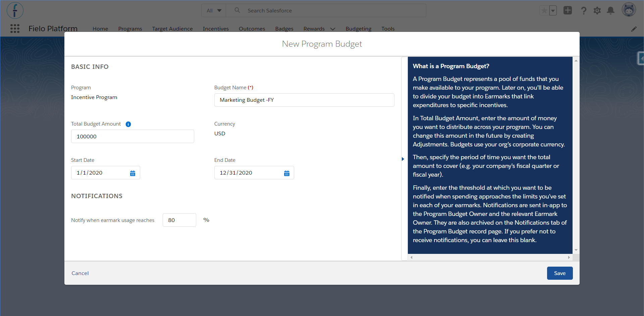644x316 pixels.
Task: Open the search scope All dropdown
Action: (214, 10)
